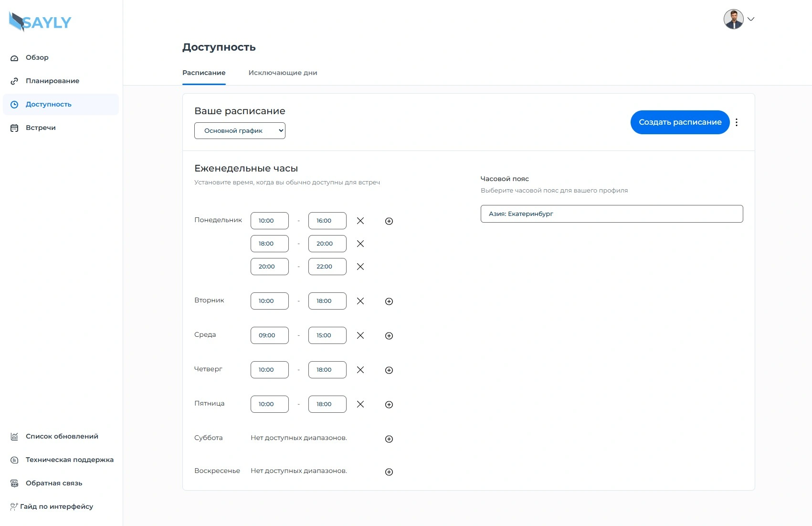Screen dimensions: 812x526
Task: Expand the profile menu chevron
Action: [751, 19]
